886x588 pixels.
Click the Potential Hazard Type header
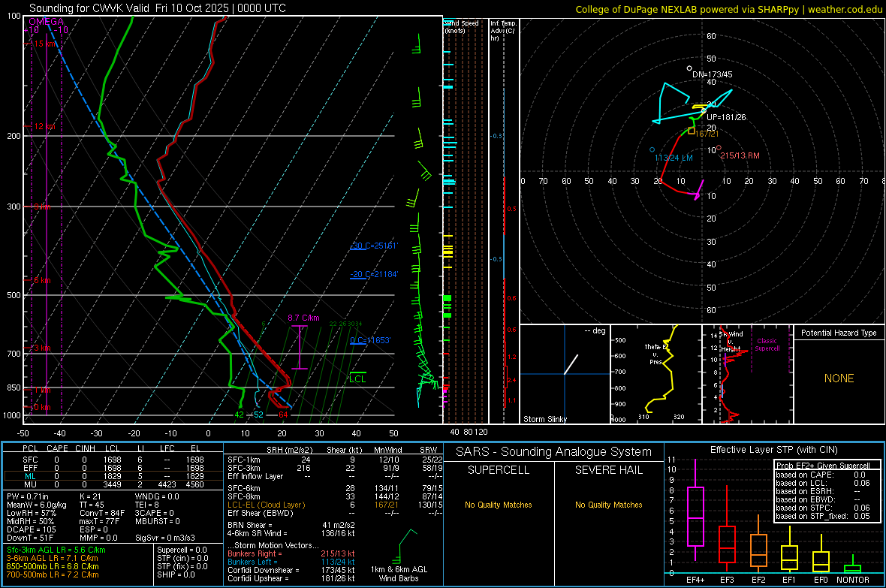coord(839,333)
